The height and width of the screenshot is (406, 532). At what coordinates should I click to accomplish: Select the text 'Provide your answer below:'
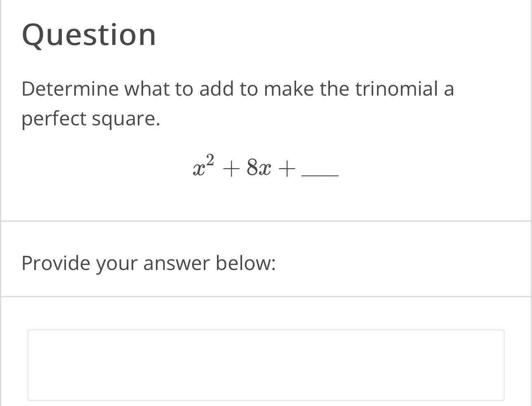[148, 263]
